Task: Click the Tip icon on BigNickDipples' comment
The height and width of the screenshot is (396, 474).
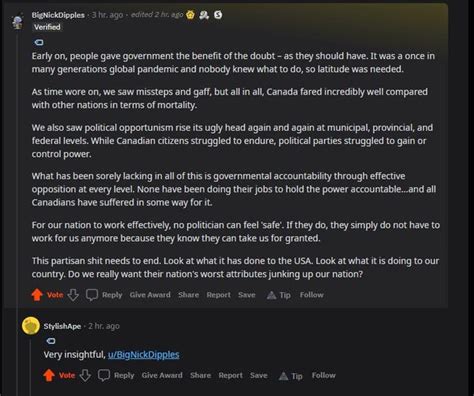Action: (272, 295)
